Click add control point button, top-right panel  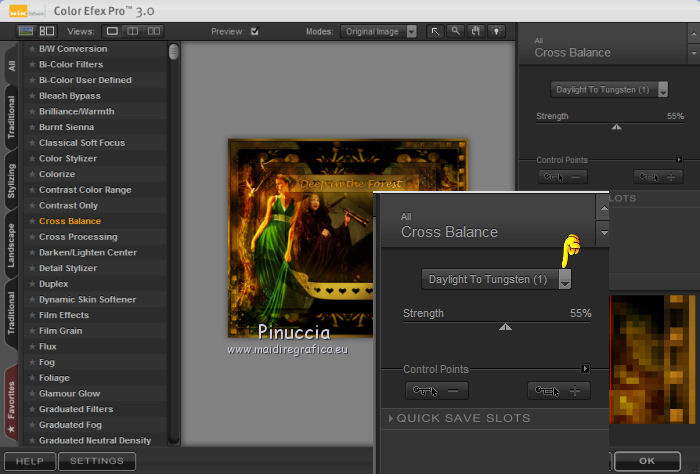point(658,177)
